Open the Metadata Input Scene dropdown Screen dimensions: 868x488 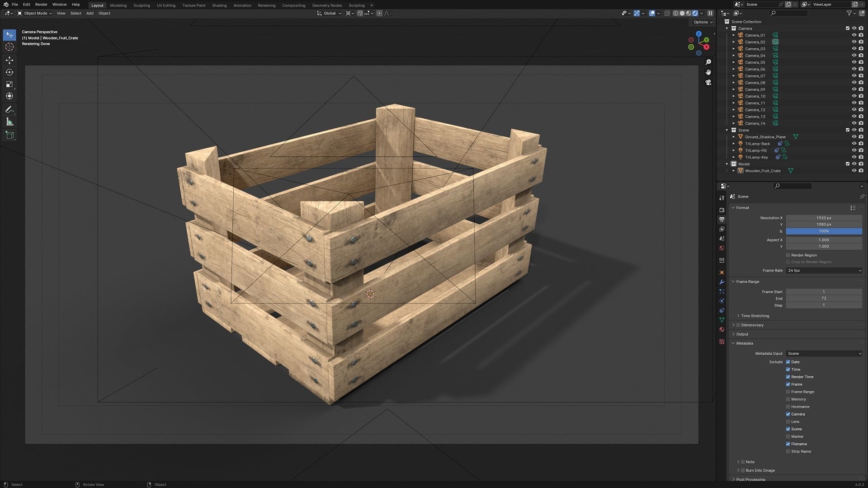824,354
